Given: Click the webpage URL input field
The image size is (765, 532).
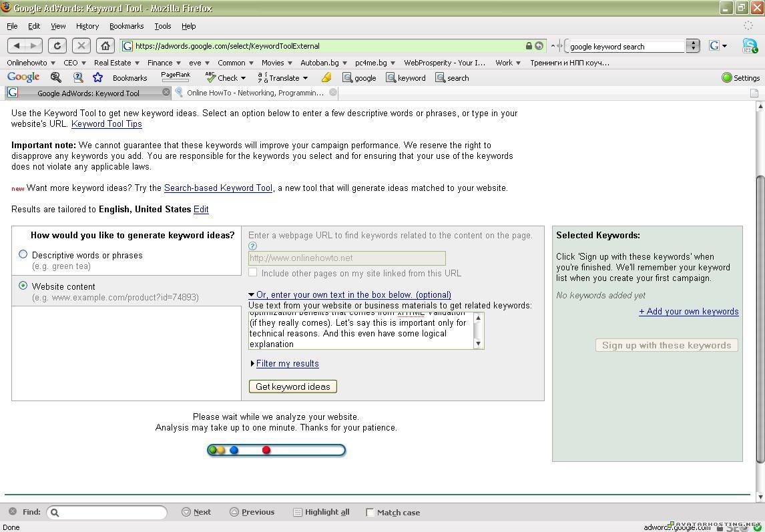Looking at the screenshot, I should 346,258.
